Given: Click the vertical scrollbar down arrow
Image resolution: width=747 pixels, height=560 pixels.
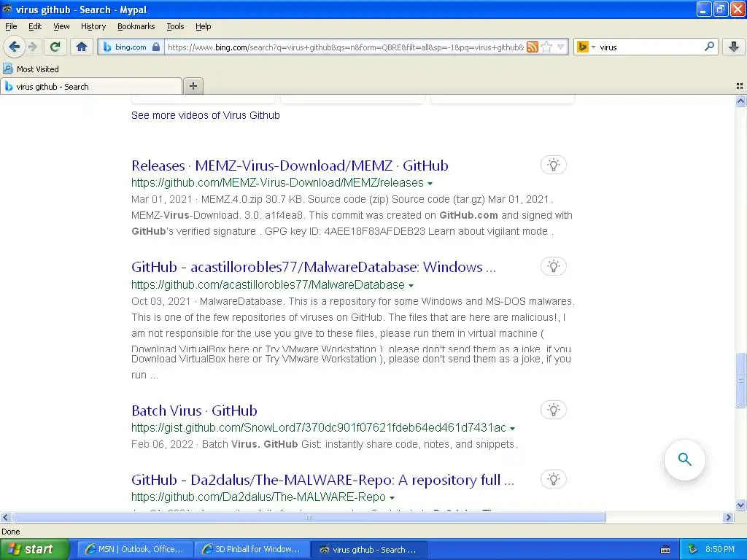Looking at the screenshot, I should coord(740,505).
